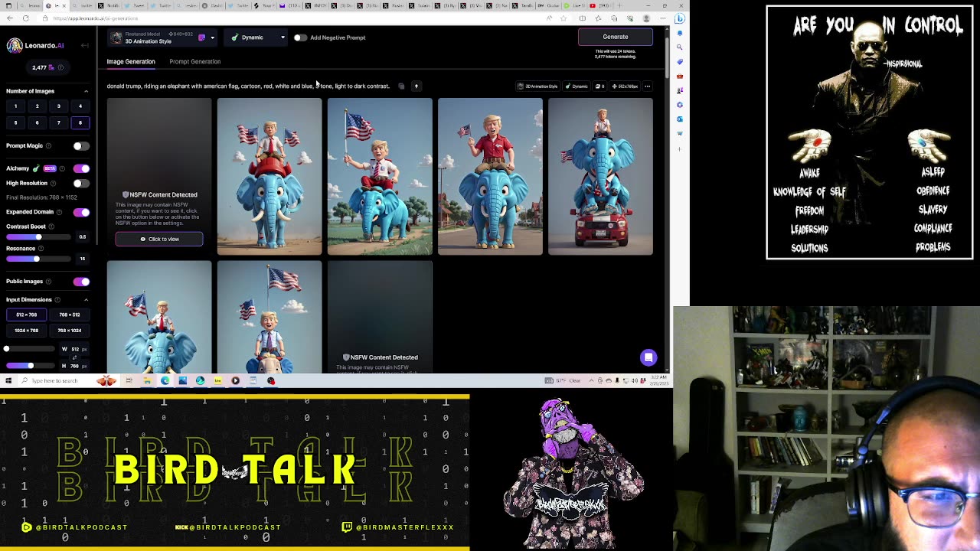
Task: Click the Edge sidebar shopping tag icon
Action: pos(680,62)
